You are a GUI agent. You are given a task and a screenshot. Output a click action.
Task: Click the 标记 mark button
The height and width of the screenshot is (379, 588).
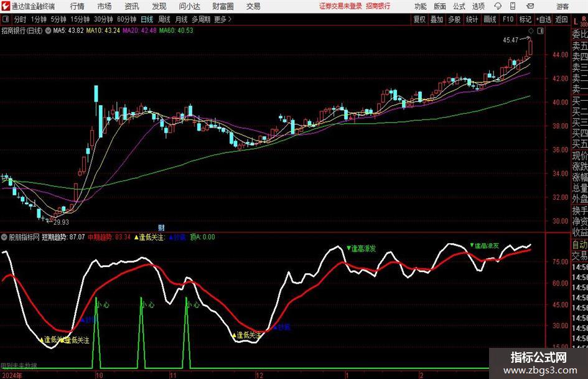[525, 19]
